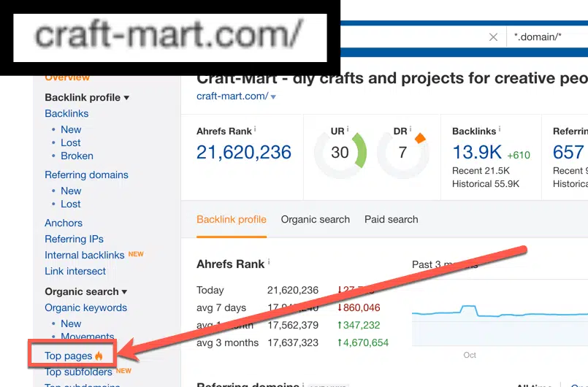Click the info icon by Ahrefs Rank chart heading

(x=269, y=261)
